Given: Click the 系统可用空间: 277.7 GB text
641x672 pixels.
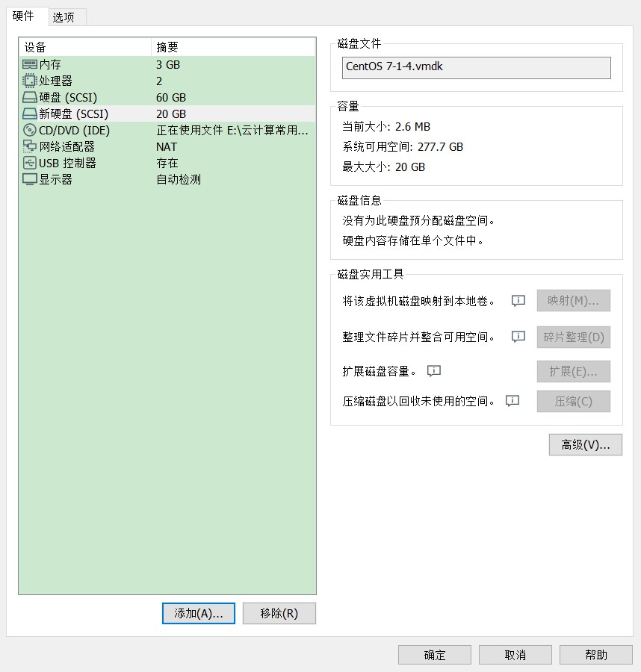Looking at the screenshot, I should tap(403, 147).
